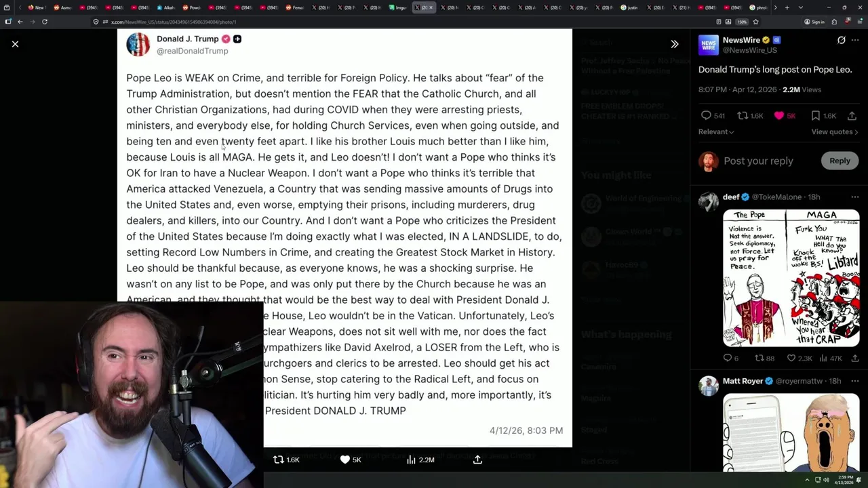Reload the page in browser toolbar
This screenshot has height=488, width=868.
coord(45,22)
